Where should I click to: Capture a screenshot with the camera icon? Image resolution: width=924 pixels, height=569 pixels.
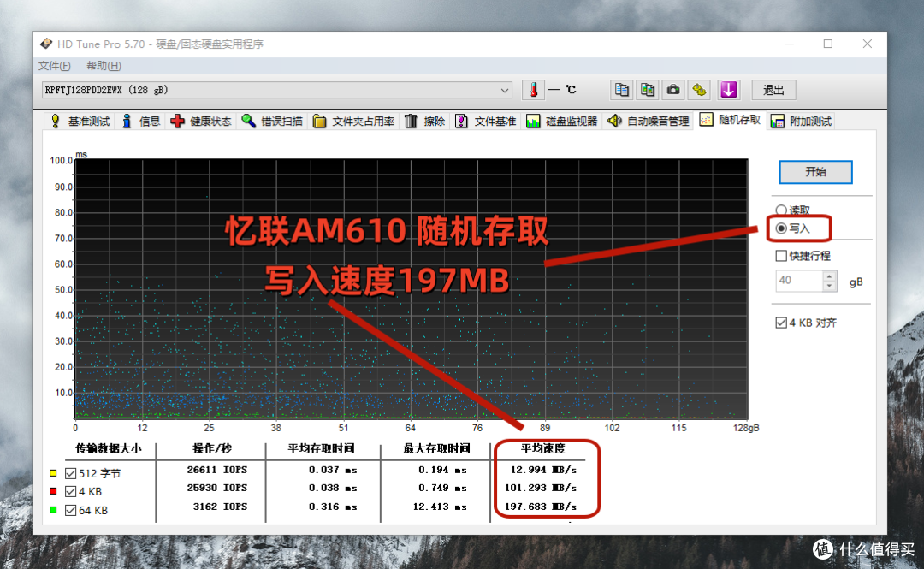tap(672, 90)
